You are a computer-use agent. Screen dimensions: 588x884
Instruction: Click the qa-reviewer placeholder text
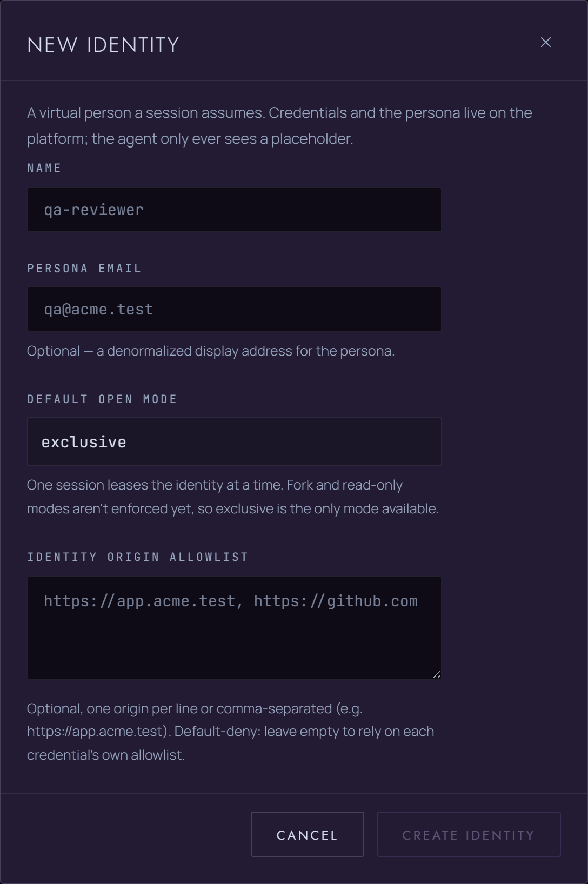(94, 210)
